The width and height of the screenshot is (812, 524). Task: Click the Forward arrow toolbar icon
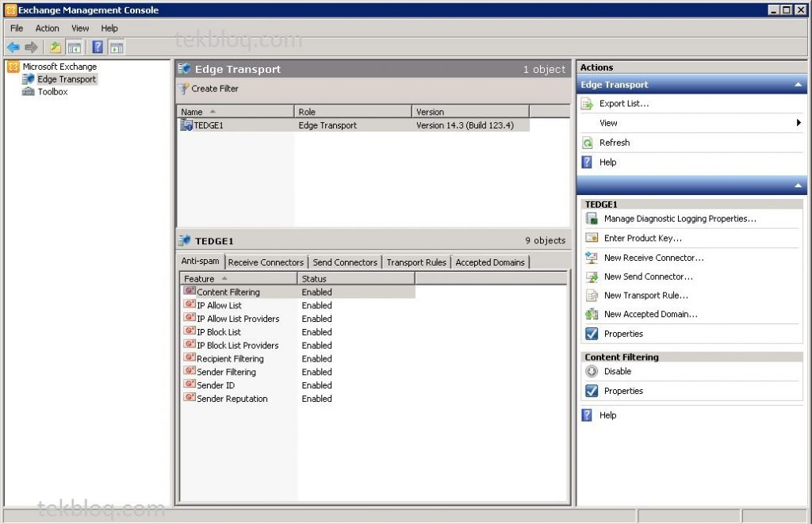32,48
